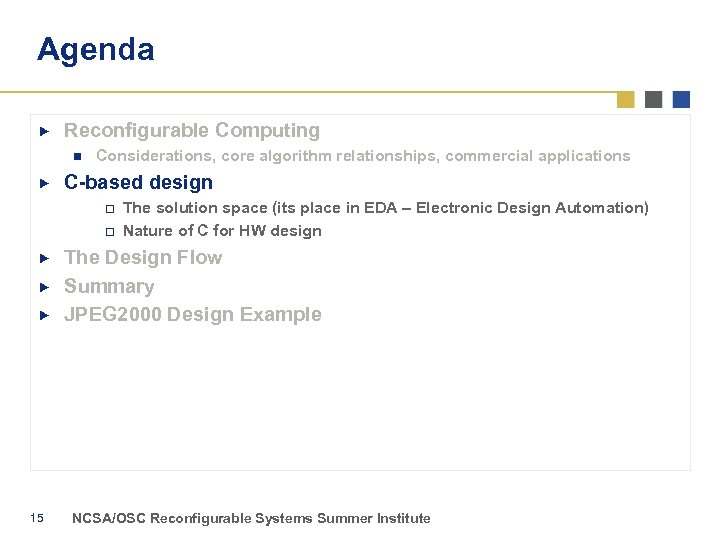Click the Reconfigurable Computing heading
This screenshot has width=720, height=540.
point(192,130)
